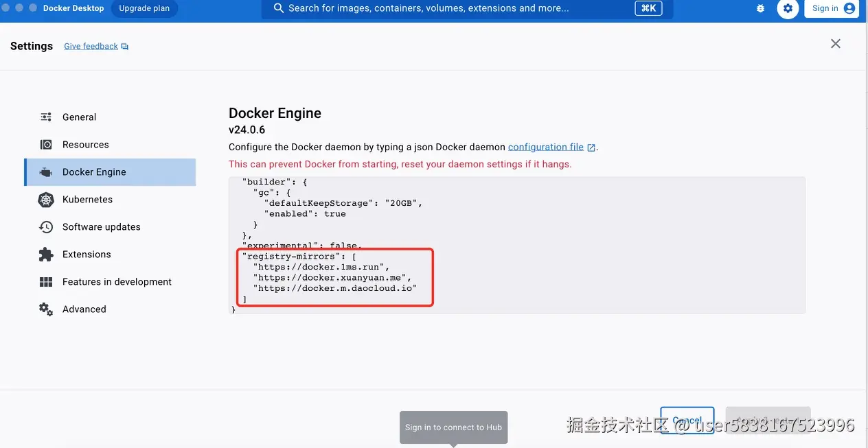Click inside the daemon JSON editor
Screen dimensions: 868x448
pos(516,245)
